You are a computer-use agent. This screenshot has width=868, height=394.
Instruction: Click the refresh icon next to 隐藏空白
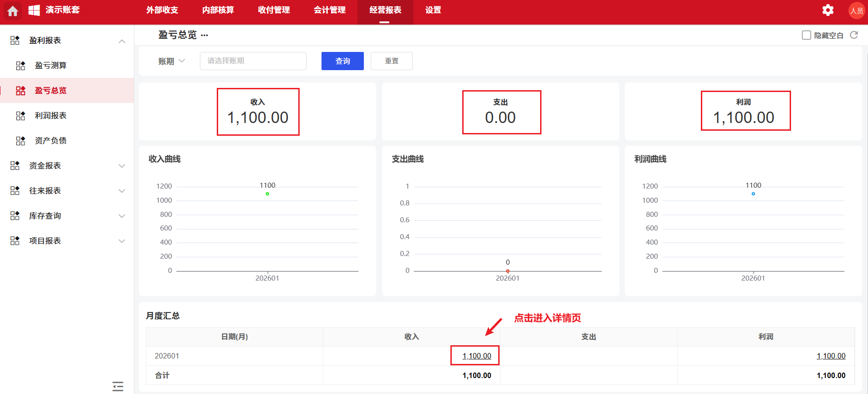854,35
